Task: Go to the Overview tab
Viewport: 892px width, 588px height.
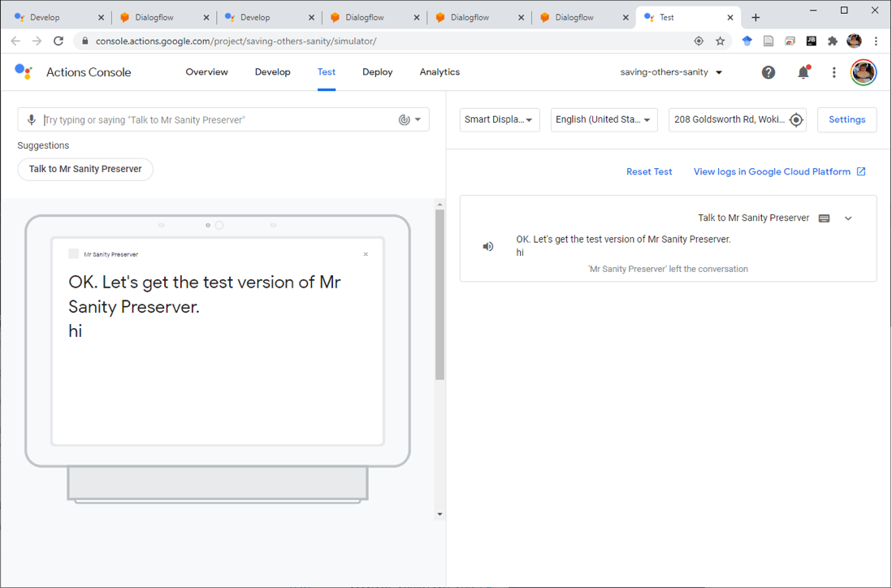Action: tap(206, 72)
